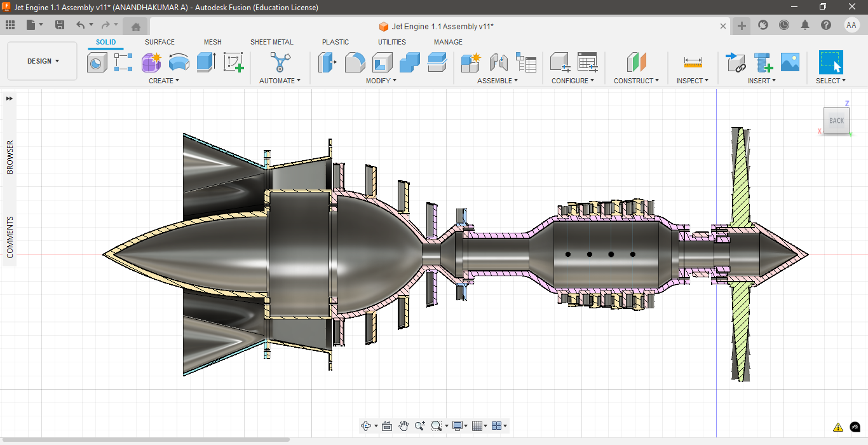
Task: Open the DESIGN workspace dropdown
Action: coord(43,61)
